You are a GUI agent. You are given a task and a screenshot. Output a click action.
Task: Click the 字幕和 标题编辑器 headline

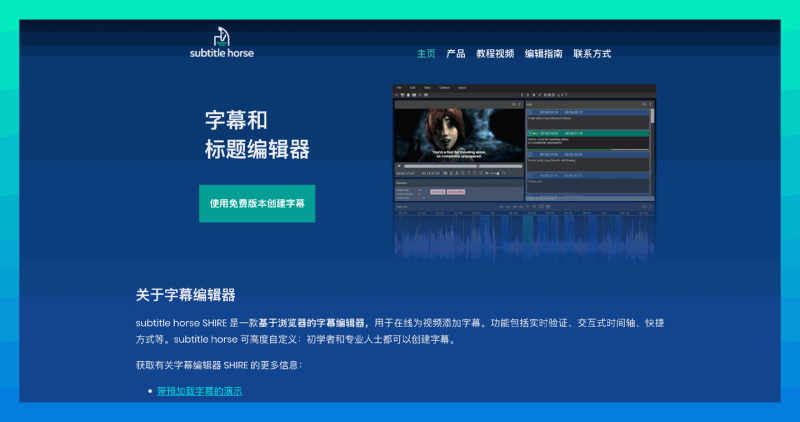tap(257, 135)
